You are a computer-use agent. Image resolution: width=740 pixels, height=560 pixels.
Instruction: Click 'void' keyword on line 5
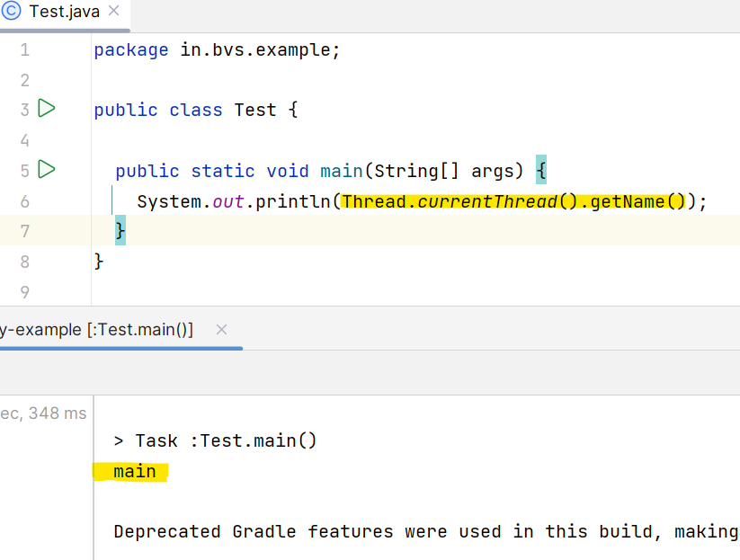click(288, 171)
